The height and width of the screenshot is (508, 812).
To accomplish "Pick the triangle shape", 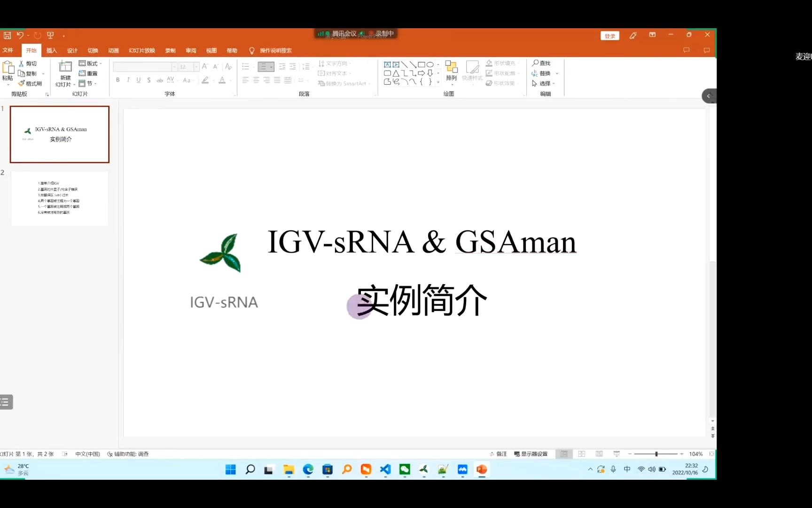I will (x=396, y=73).
